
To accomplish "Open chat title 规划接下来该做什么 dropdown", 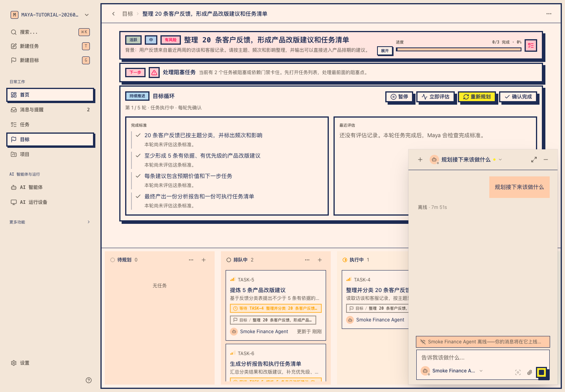I will point(466,160).
